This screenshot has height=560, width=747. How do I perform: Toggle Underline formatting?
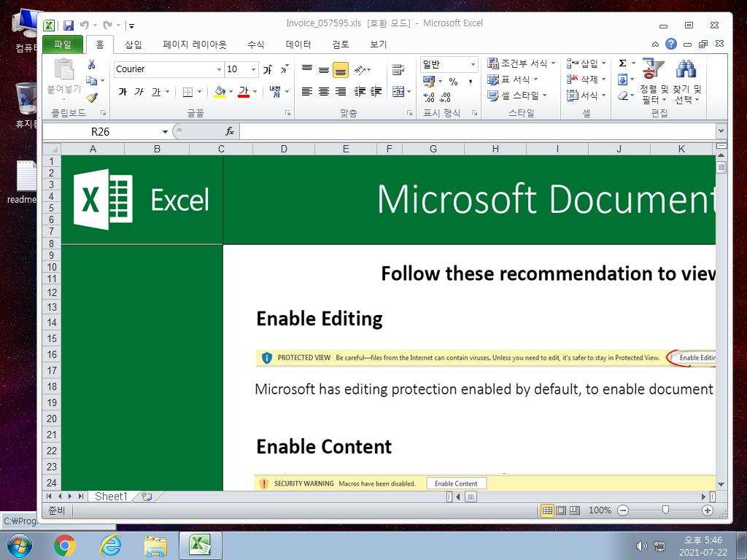pyautogui.click(x=156, y=91)
